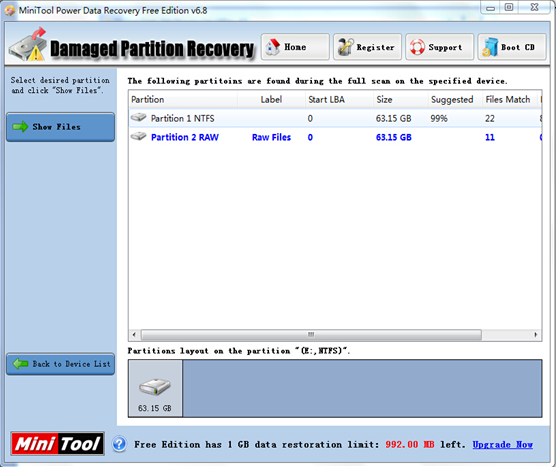556x467 pixels.
Task: Sort by the Start LBA column header
Action: [339, 99]
